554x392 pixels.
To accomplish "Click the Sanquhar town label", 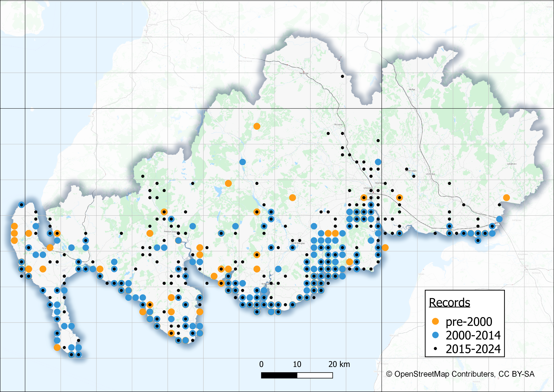I will (304, 73).
